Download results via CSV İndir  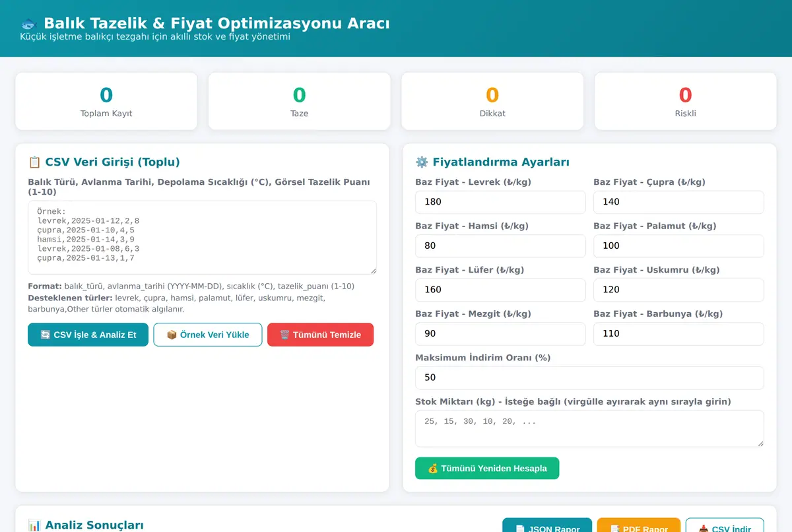click(725, 525)
